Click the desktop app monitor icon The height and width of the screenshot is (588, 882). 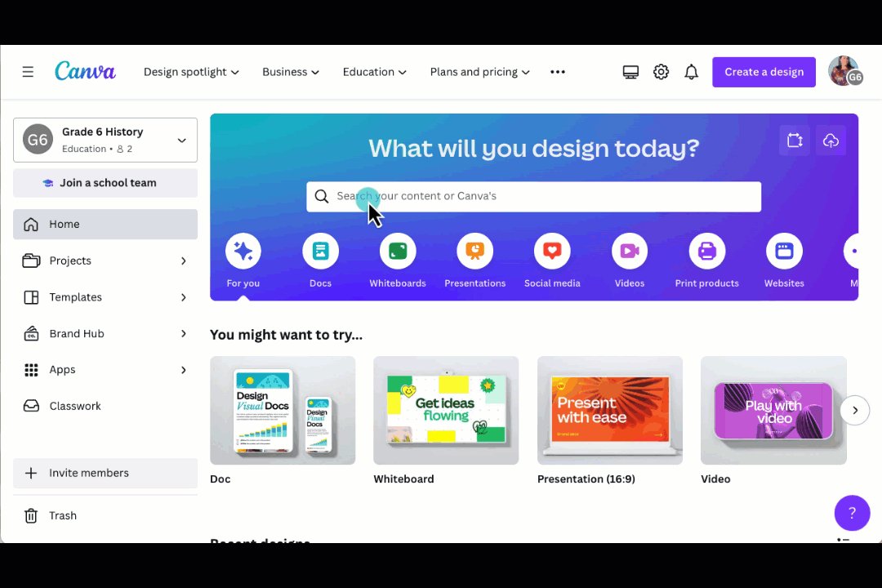(x=630, y=72)
